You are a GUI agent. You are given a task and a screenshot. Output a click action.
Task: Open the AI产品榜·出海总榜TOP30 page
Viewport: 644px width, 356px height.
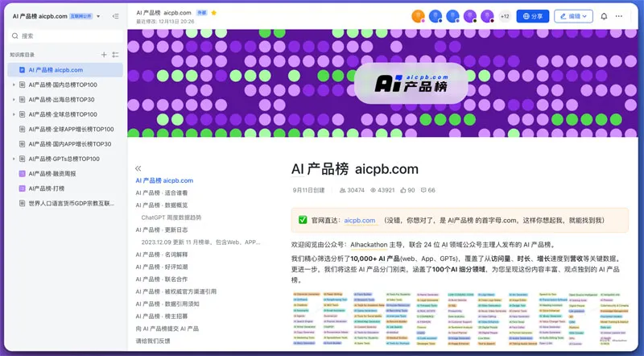point(62,100)
